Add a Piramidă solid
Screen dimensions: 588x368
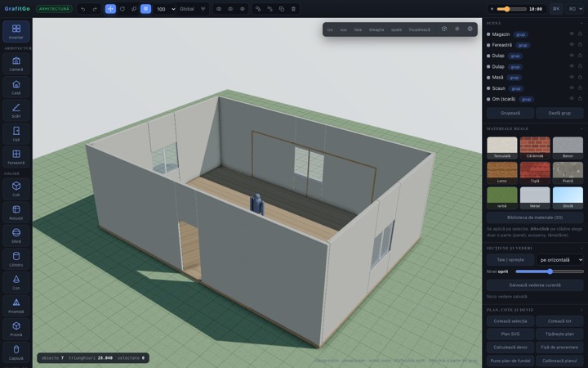(16, 305)
